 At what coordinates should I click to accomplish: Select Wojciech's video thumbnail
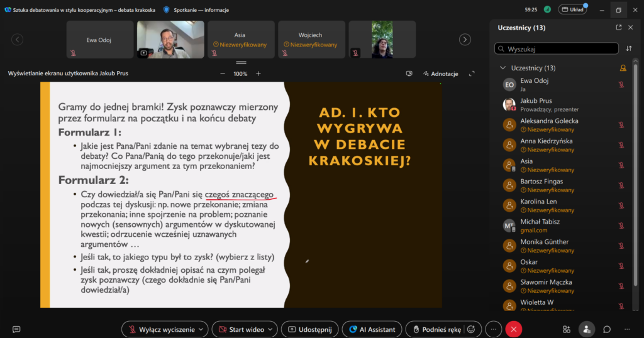tap(312, 40)
